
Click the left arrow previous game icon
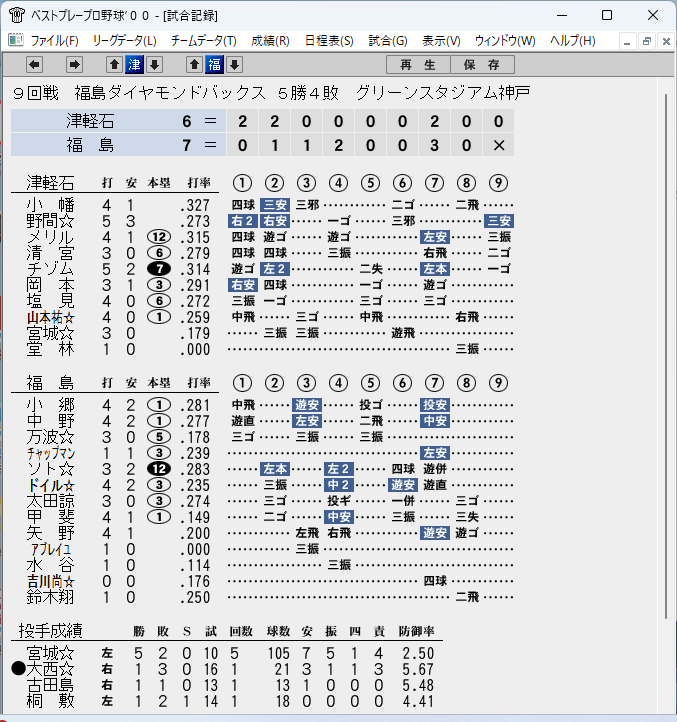tap(35, 65)
